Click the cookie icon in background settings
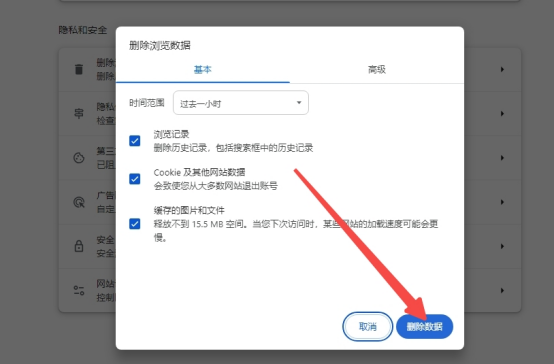554x364 pixels. click(x=79, y=158)
